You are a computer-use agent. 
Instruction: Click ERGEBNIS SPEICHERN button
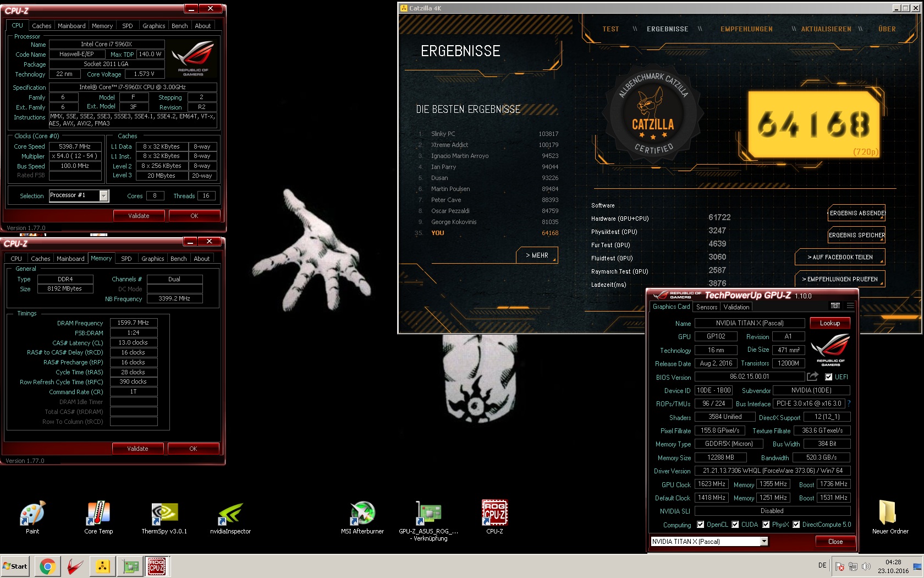pyautogui.click(x=856, y=235)
